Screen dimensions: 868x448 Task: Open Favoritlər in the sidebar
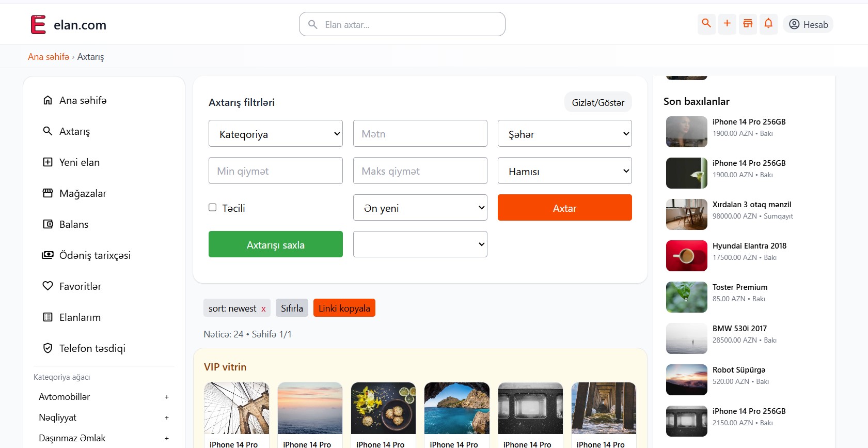pyautogui.click(x=80, y=286)
